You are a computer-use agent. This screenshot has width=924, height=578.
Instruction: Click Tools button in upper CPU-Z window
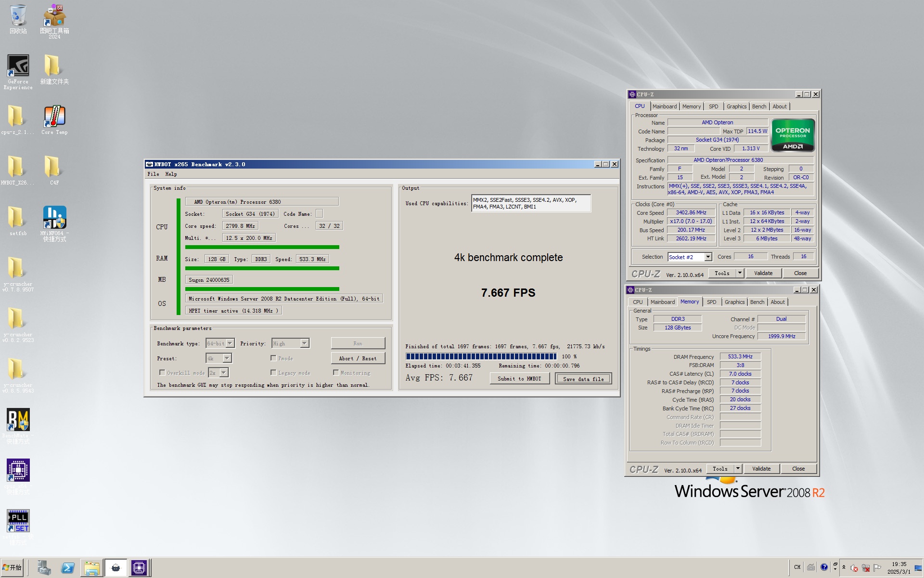tap(722, 273)
